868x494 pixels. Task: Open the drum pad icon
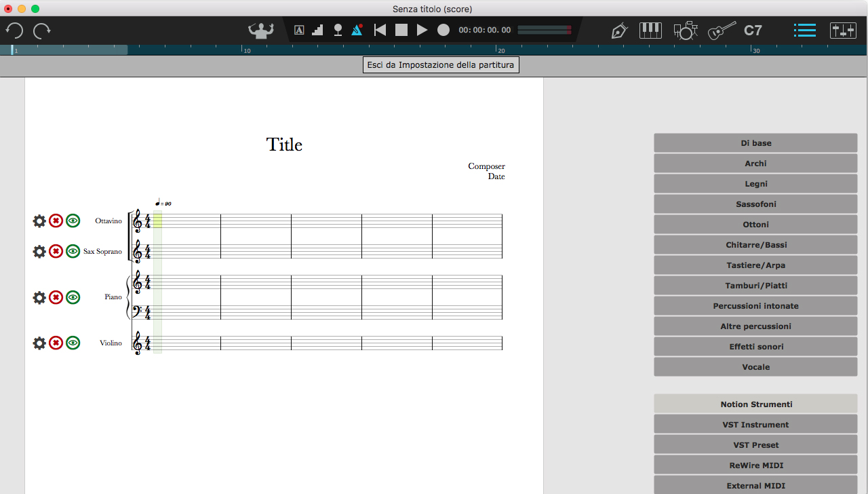[686, 31]
